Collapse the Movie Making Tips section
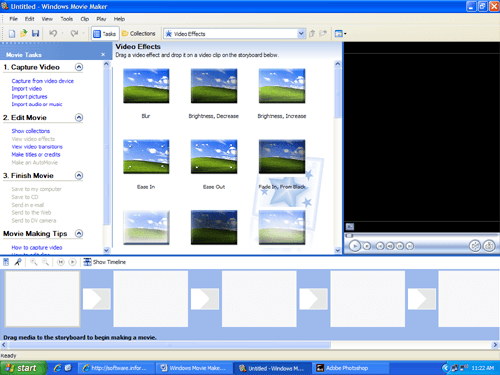 coord(79,234)
